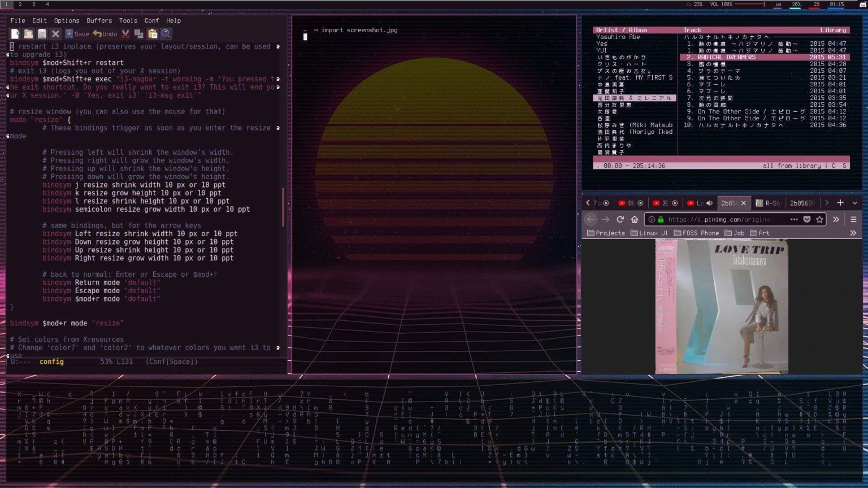Open the Help menu in Emacs

(173, 20)
